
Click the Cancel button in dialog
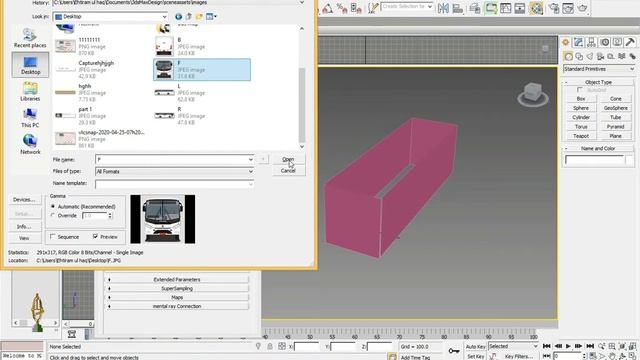click(x=288, y=171)
